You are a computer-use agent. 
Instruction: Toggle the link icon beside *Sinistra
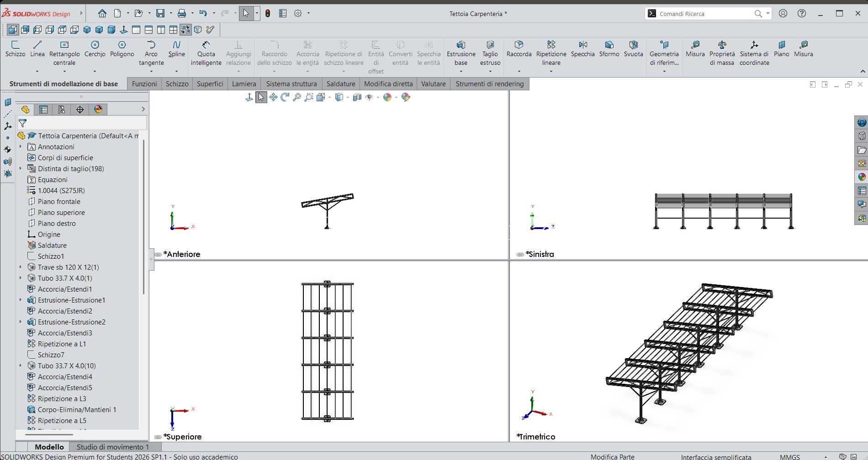(x=520, y=255)
